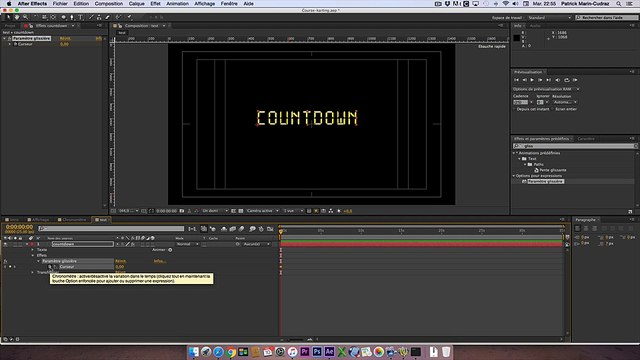
Task: Toggle the countdown layer label color square
Action: 32,244
